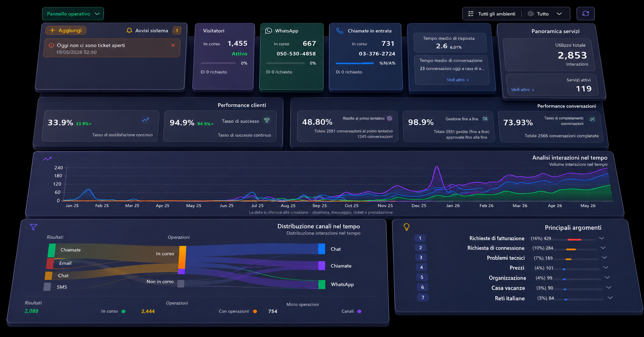
Task: Click rank badge 4 beside Prezzi
Action: point(421,267)
